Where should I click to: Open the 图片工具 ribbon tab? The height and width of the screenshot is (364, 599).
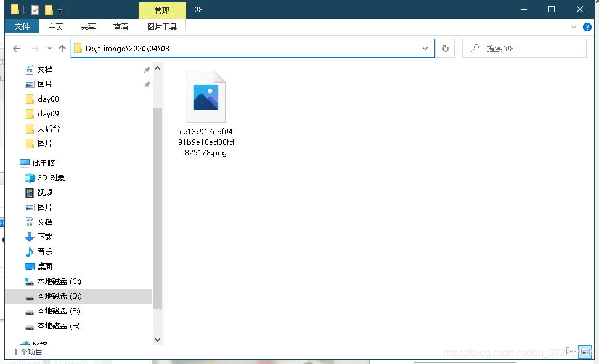pos(162,26)
